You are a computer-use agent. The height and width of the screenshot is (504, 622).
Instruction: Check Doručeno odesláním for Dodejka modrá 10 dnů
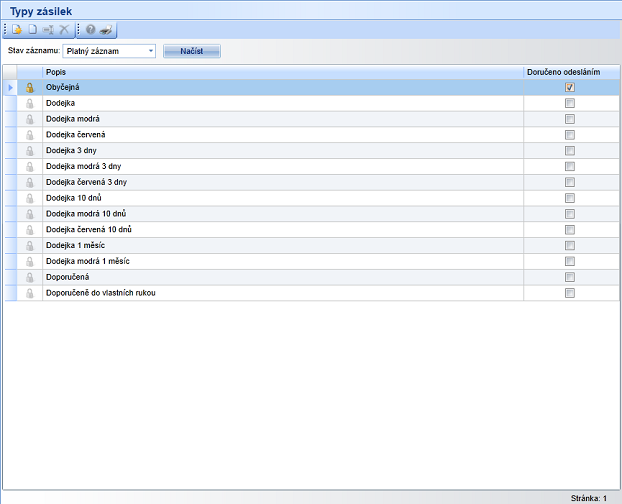coord(570,214)
